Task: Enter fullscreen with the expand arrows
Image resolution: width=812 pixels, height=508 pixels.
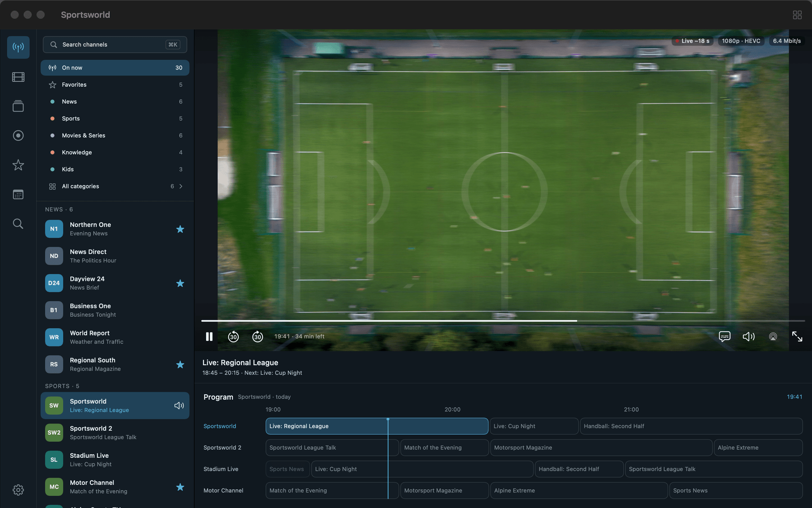Action: (797, 336)
